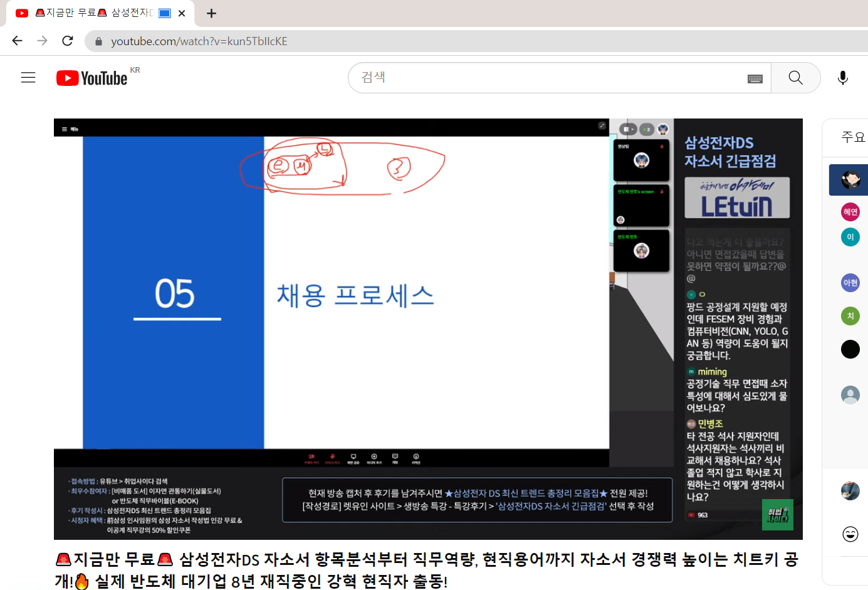
Task: Open the virtual keyboard in search box
Action: [x=755, y=78]
